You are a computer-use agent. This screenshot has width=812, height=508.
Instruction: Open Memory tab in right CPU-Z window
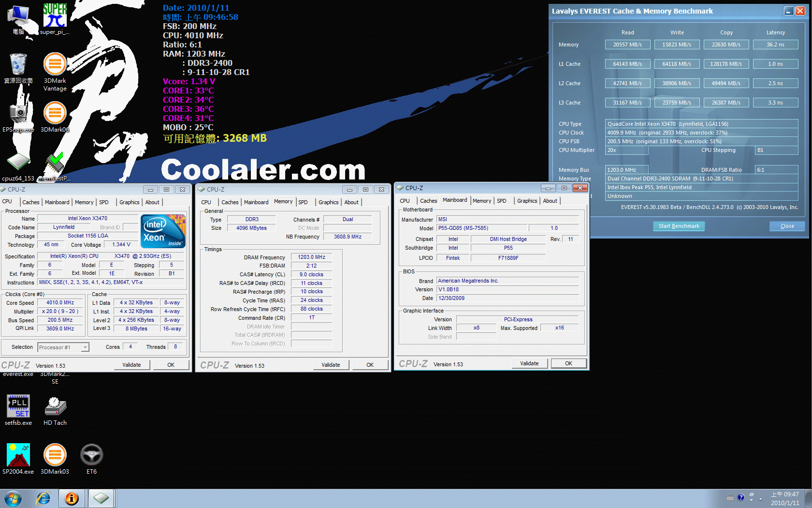[482, 201]
